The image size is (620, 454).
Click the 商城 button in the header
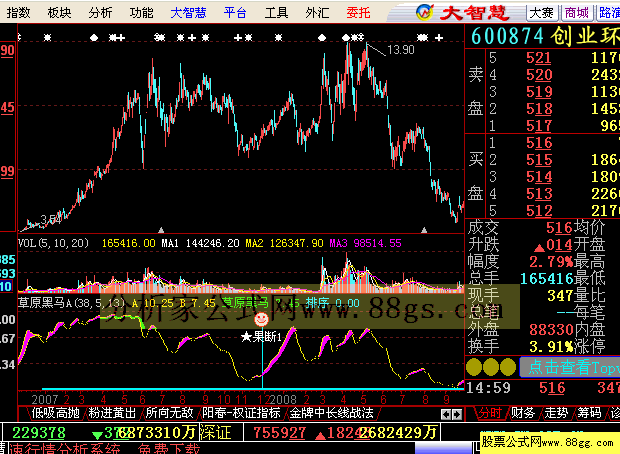577,13
